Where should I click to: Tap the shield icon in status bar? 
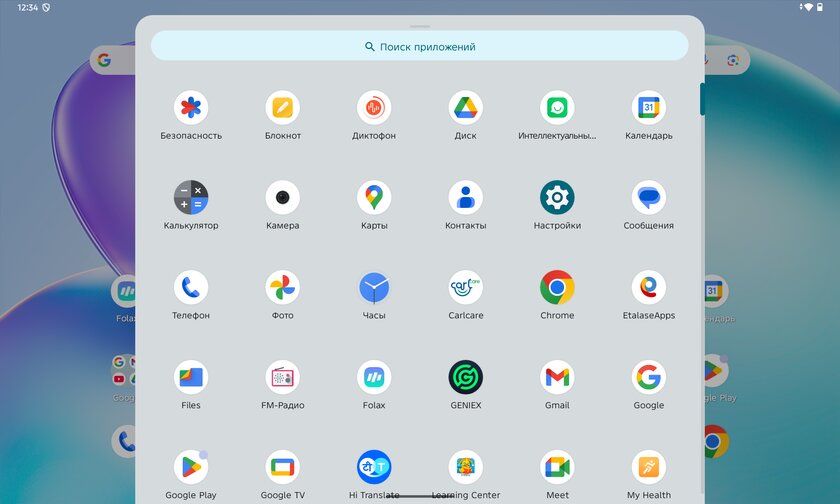46,7
